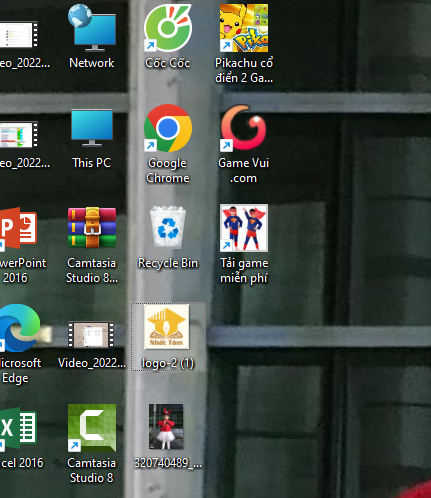This screenshot has height=498, width=431.
Task: Click the 'Pikachu cổ điển 2 Ga...' label
Action: pos(244,70)
